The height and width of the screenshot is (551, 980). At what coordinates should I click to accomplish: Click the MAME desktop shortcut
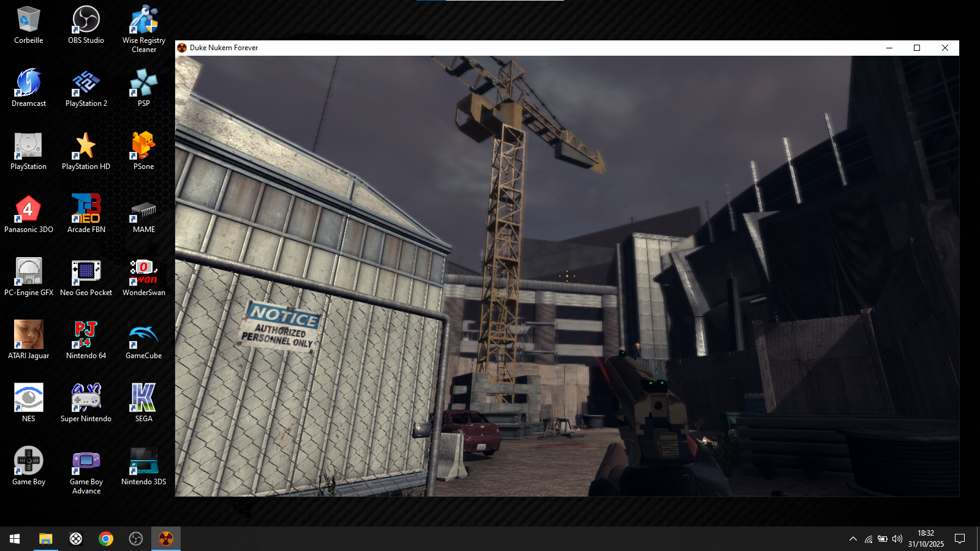click(x=143, y=210)
